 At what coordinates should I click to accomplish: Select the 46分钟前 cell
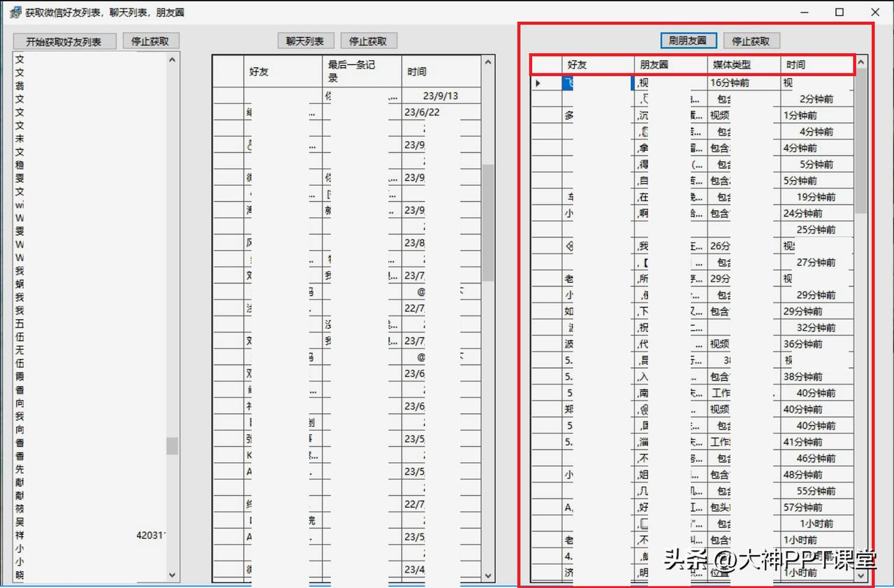(817, 459)
